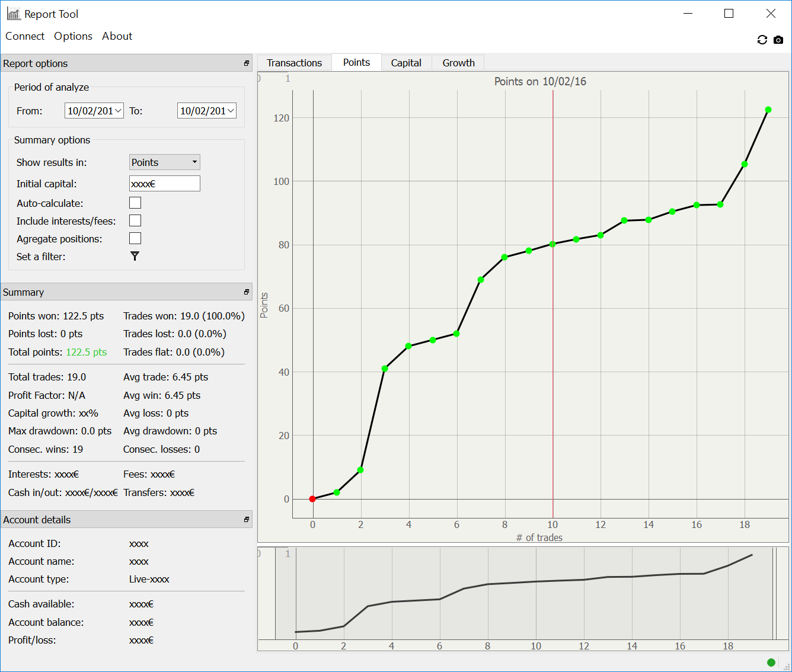
Task: Click the refresh icon in the toolbar
Action: coord(762,40)
